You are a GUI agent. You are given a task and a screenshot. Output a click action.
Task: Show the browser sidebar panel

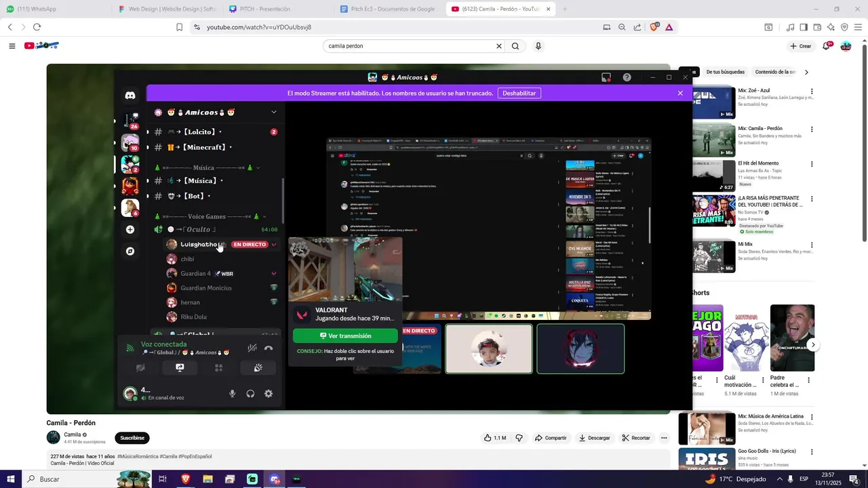tap(804, 27)
